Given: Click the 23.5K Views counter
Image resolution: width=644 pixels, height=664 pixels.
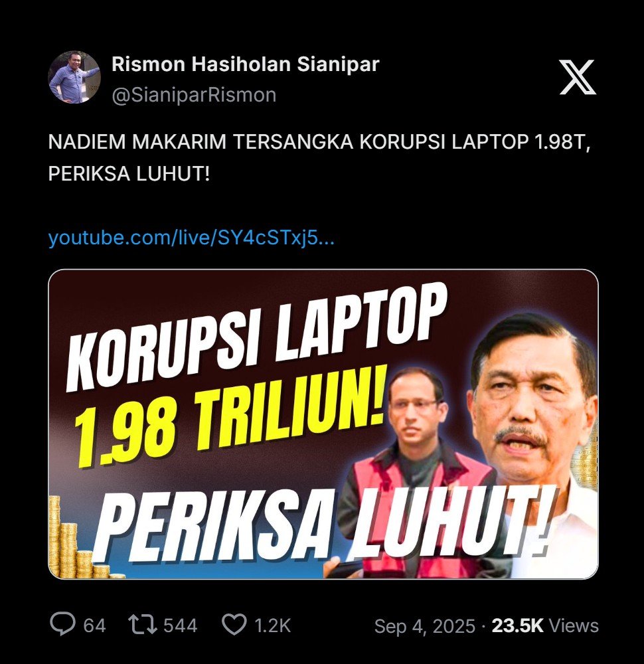Looking at the screenshot, I should point(545,625).
